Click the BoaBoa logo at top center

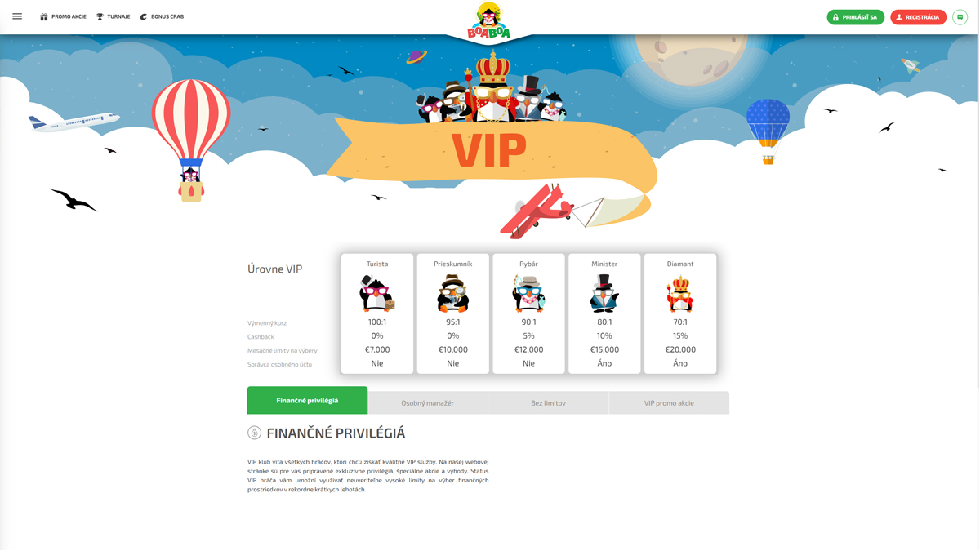coord(488,20)
